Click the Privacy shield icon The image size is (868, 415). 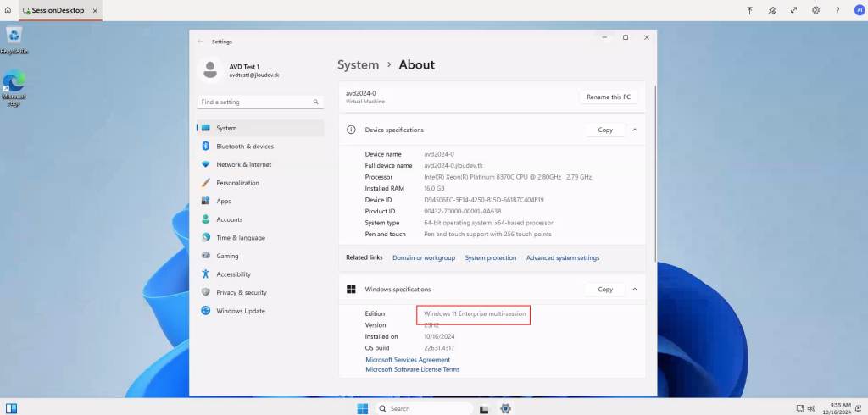coord(206,292)
